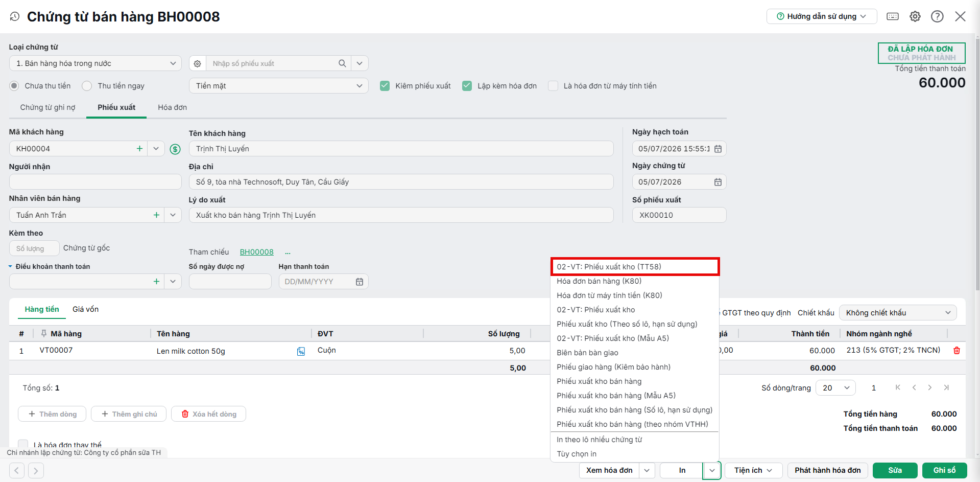Select 02-VT: Phiếu xuất kho (TT58)

coord(635,267)
